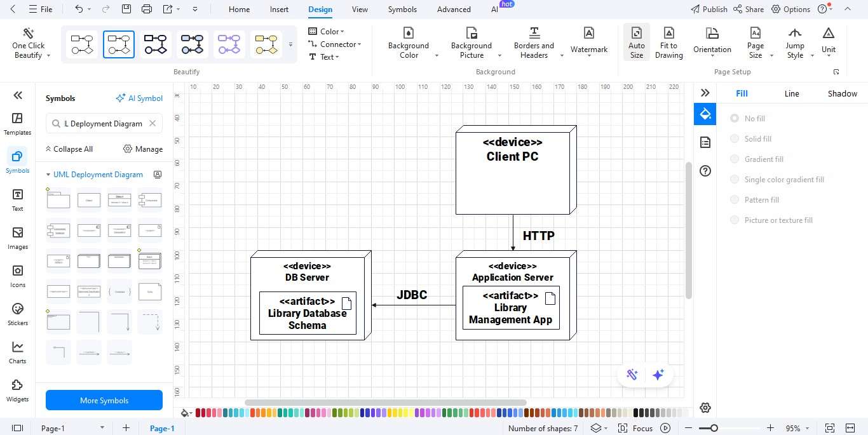
Task: Click Publish in the title bar
Action: [x=714, y=9]
